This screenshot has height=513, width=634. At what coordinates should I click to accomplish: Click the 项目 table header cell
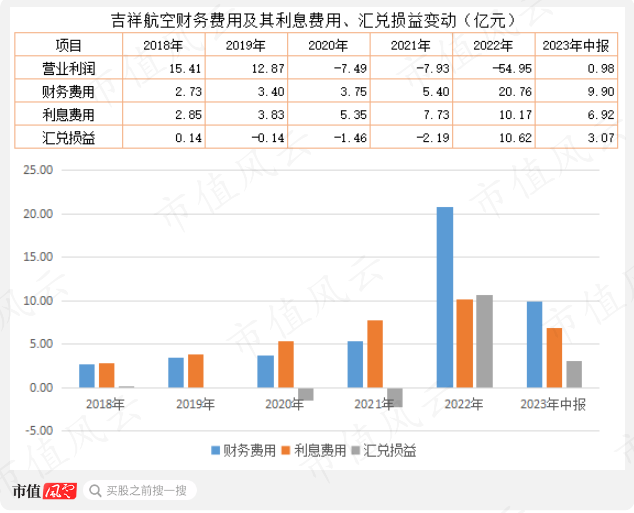click(69, 45)
